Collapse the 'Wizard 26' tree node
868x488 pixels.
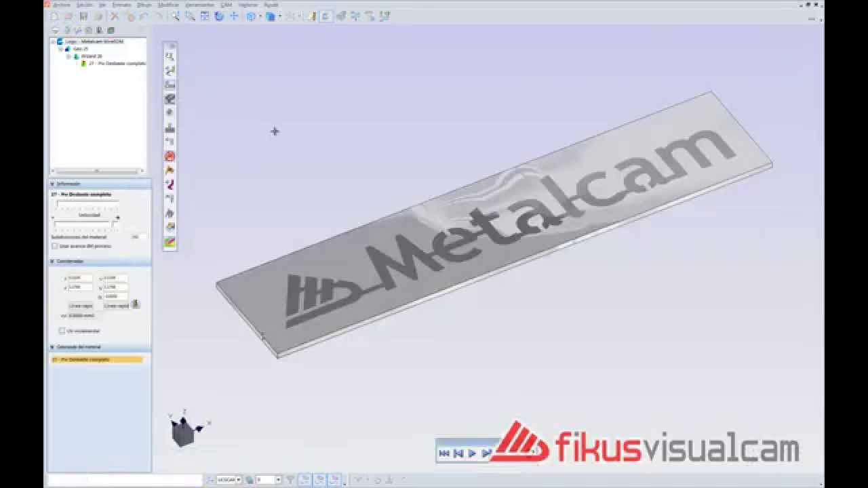68,56
